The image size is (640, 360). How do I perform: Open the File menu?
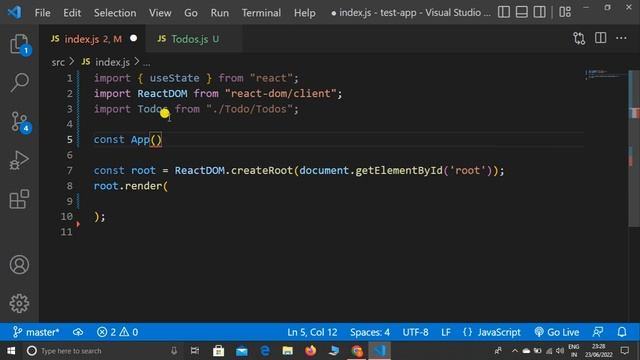pyautogui.click(x=42, y=13)
